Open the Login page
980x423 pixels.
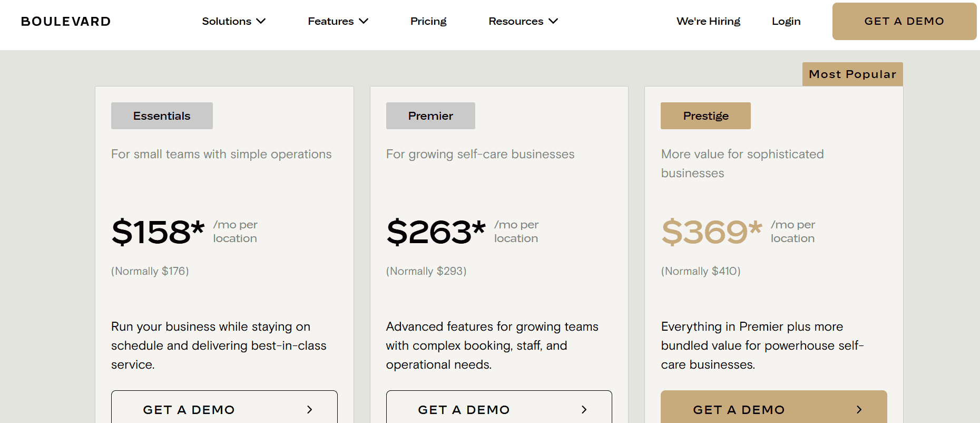coord(786,21)
